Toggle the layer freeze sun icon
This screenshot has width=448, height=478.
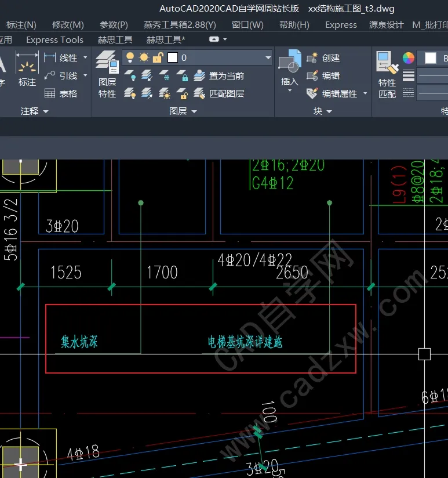click(x=144, y=57)
